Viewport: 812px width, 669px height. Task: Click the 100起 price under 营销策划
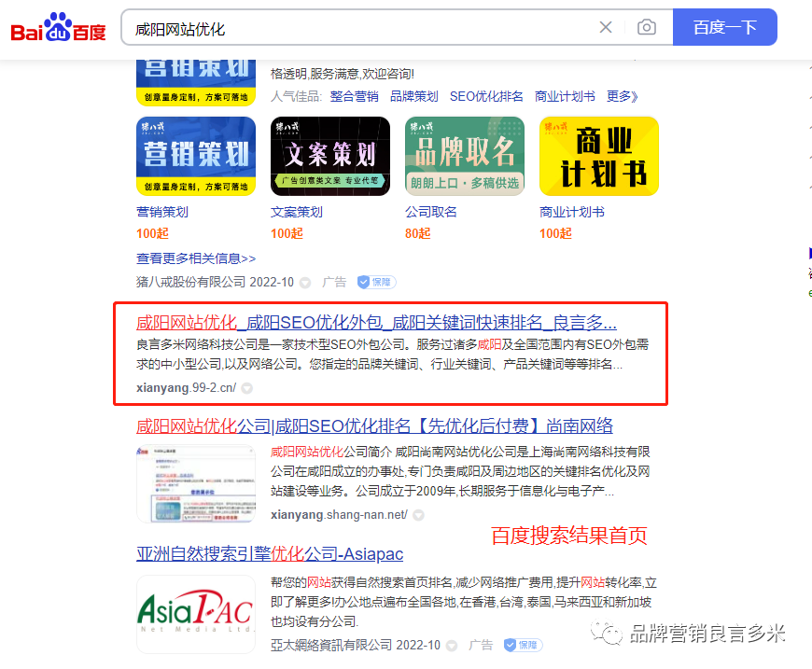click(152, 233)
